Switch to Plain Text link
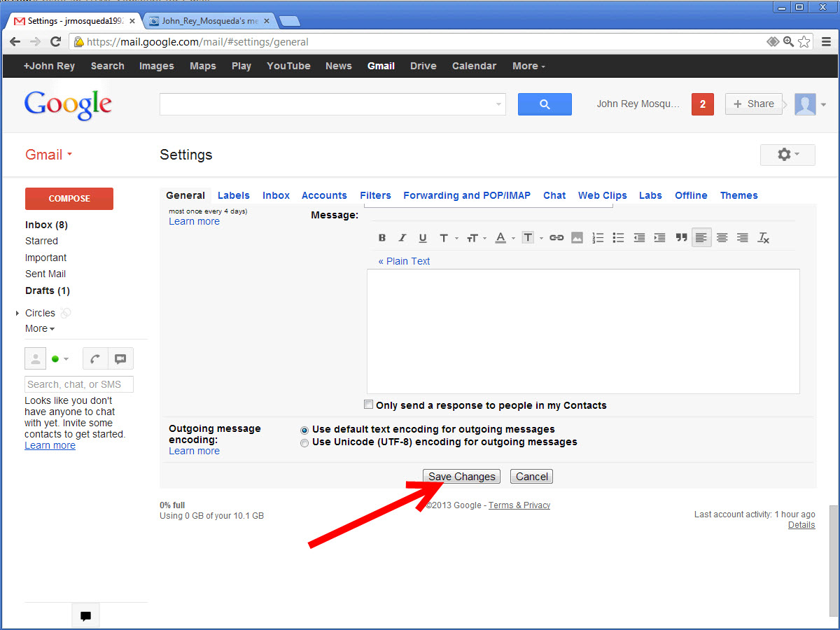This screenshot has width=840, height=630. [404, 261]
